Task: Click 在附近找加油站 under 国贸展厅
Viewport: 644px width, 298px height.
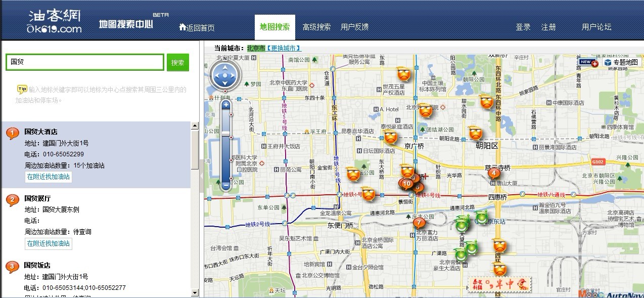Action: 49,243
